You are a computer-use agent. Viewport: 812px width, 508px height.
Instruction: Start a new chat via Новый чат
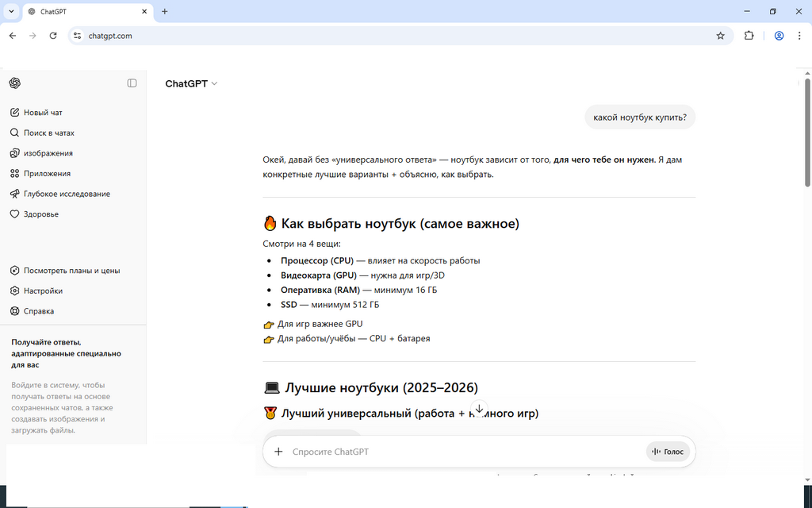42,113
